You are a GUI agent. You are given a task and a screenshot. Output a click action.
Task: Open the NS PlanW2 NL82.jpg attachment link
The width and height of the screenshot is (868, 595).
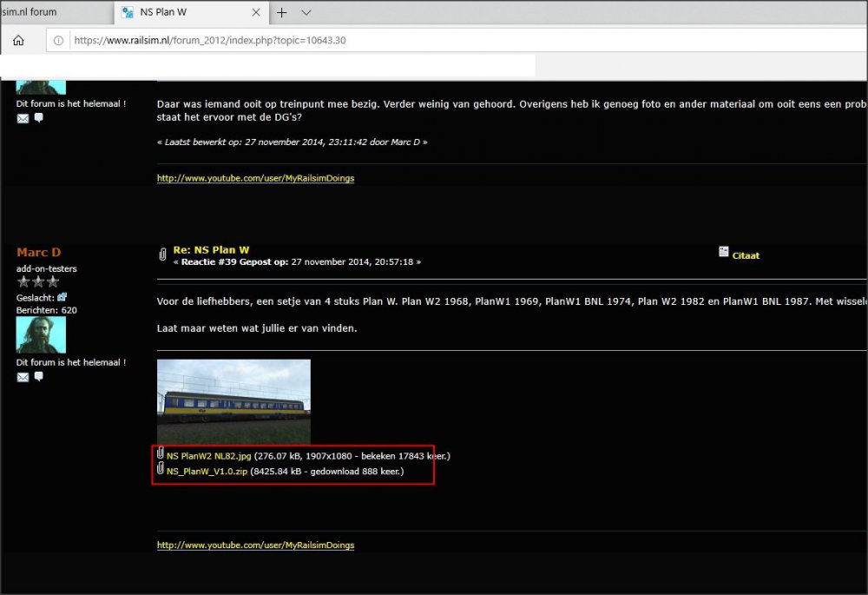click(208, 455)
